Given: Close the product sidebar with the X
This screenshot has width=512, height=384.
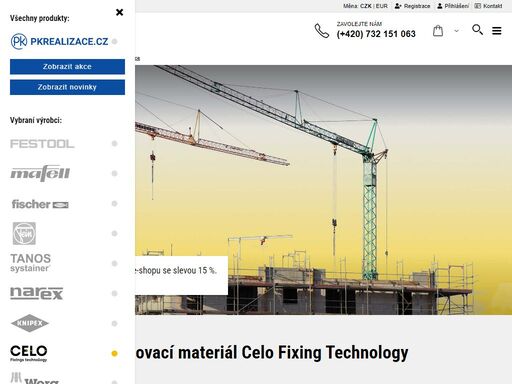Looking at the screenshot, I should 119,12.
